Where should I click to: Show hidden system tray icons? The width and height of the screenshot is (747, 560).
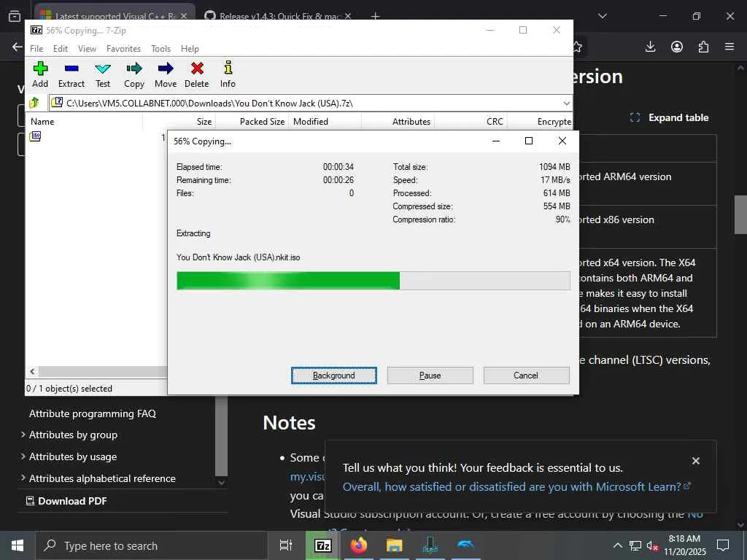(x=617, y=545)
